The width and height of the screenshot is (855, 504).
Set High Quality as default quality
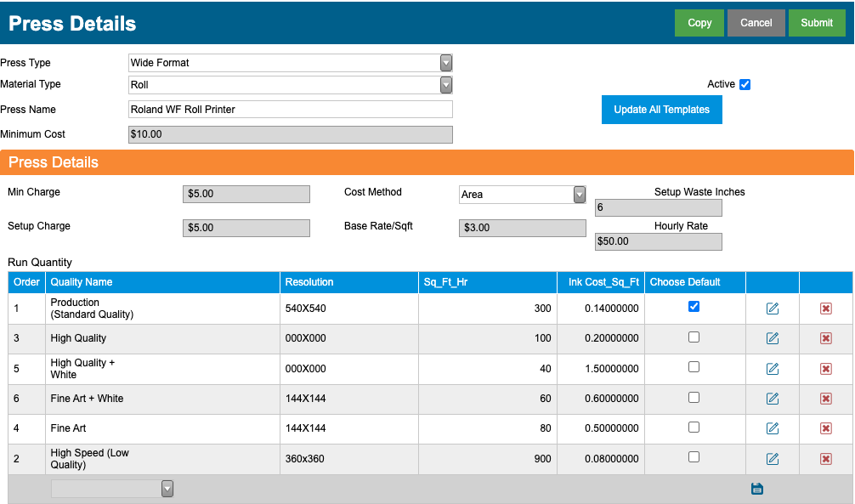click(694, 337)
